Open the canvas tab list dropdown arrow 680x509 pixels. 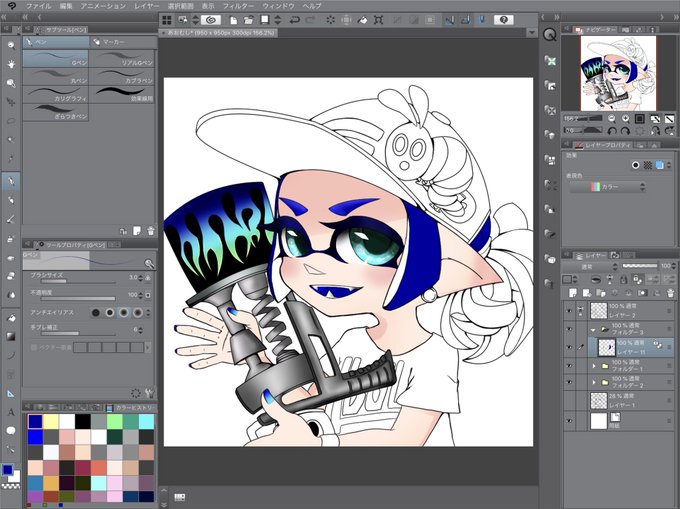tap(532, 33)
